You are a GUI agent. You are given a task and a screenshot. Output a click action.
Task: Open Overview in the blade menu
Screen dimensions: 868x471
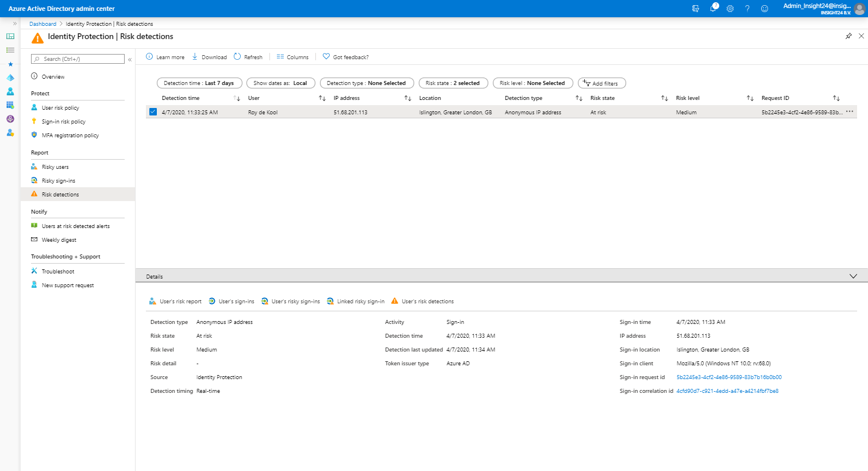[53, 76]
